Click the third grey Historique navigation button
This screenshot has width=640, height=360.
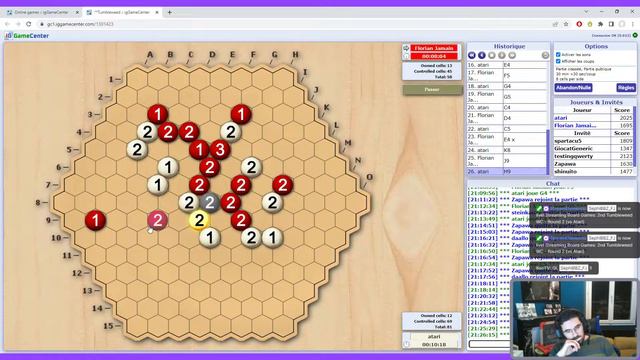point(492,55)
